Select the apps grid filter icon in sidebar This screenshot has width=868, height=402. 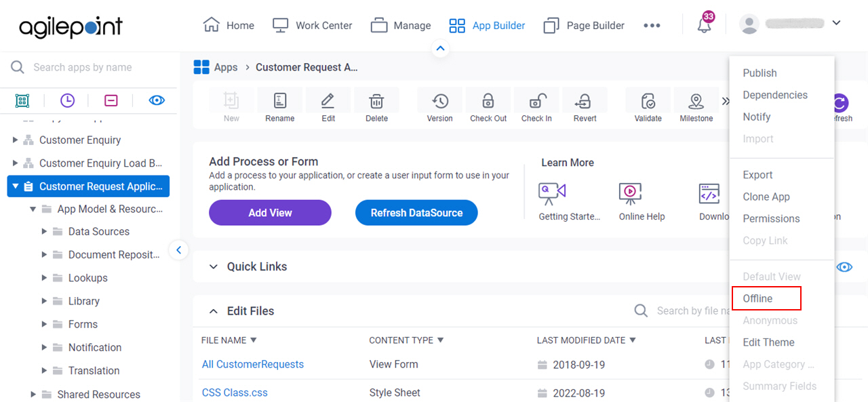coord(22,100)
